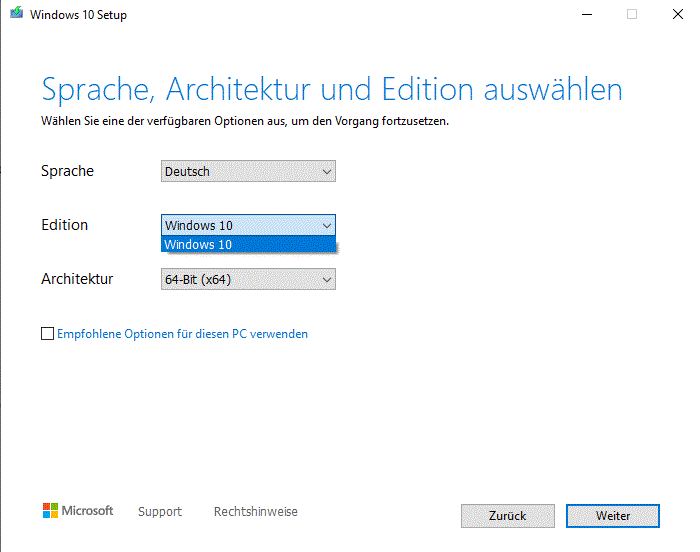
Task: Minimize the Windows 10 Setup window
Action: 587,14
